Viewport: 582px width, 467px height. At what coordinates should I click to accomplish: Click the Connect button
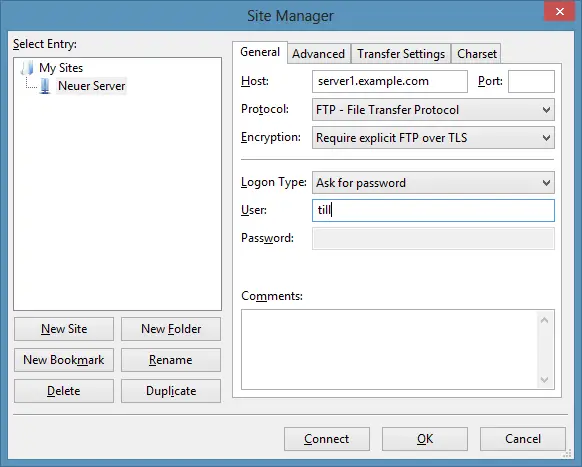(327, 439)
